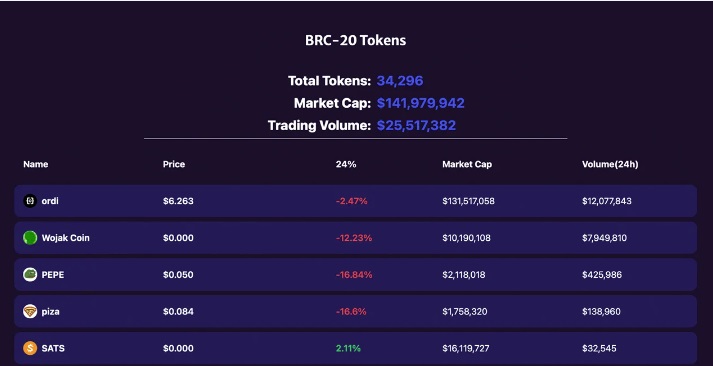Click SATS green 2.11% change value
The image size is (713, 366).
pyautogui.click(x=348, y=348)
